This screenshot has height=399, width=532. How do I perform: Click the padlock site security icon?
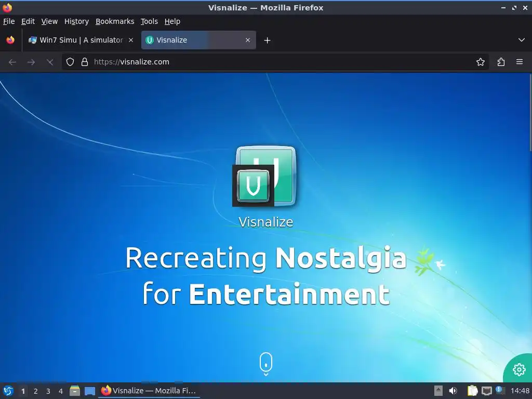pyautogui.click(x=85, y=62)
